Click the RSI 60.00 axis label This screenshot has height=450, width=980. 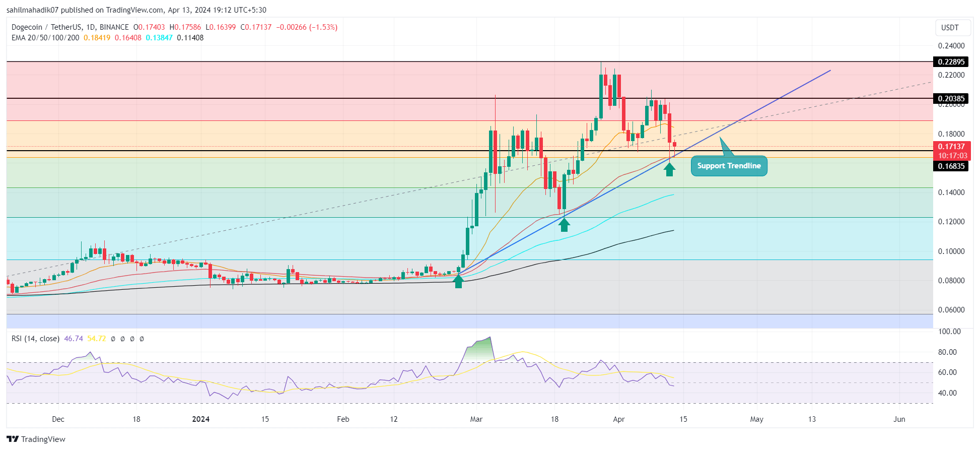click(x=947, y=372)
